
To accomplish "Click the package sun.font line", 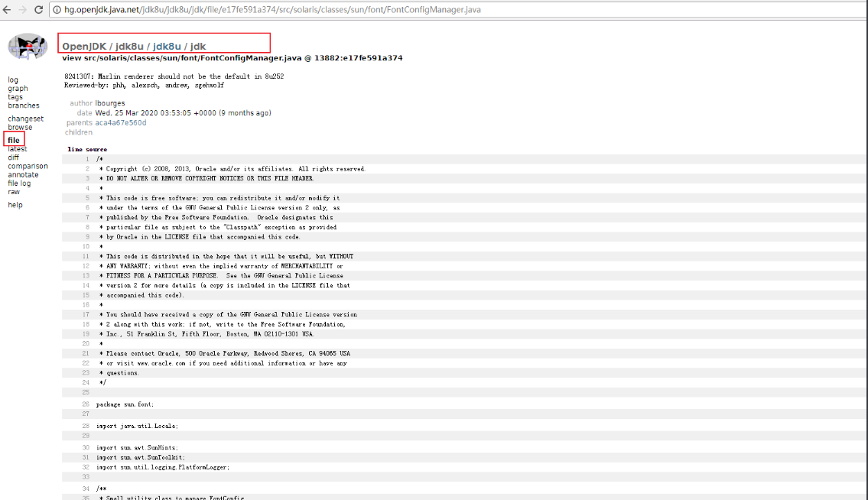I will click(x=125, y=404).
